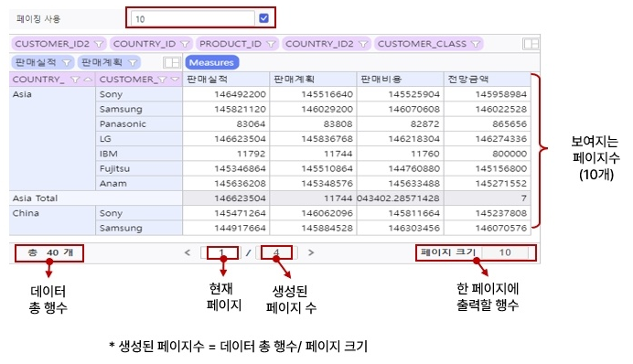The width and height of the screenshot is (633, 364).
Task: Click the filter icon on the 판매실적 chip
Action: (67, 62)
